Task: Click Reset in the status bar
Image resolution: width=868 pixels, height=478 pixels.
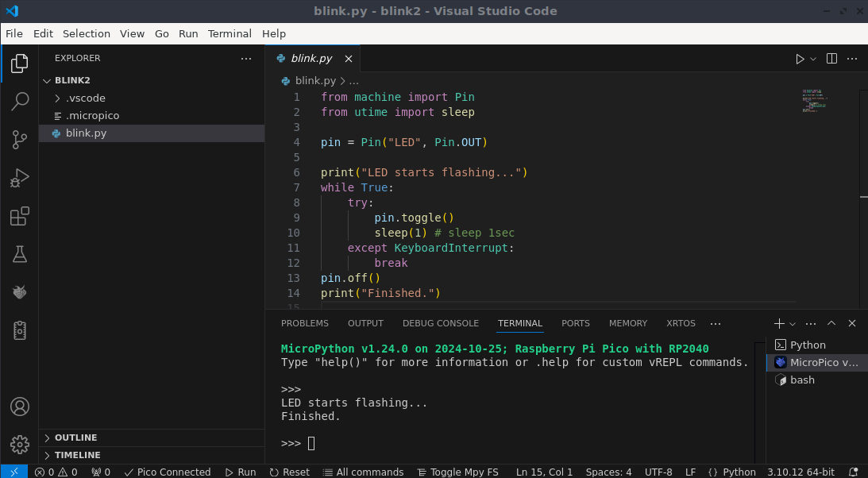Action: [x=290, y=472]
